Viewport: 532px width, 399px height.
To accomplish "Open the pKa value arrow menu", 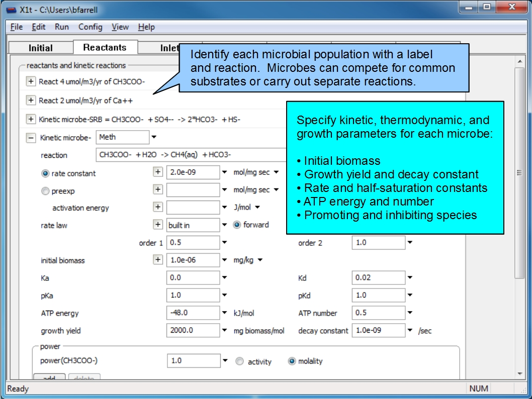I will [x=225, y=295].
